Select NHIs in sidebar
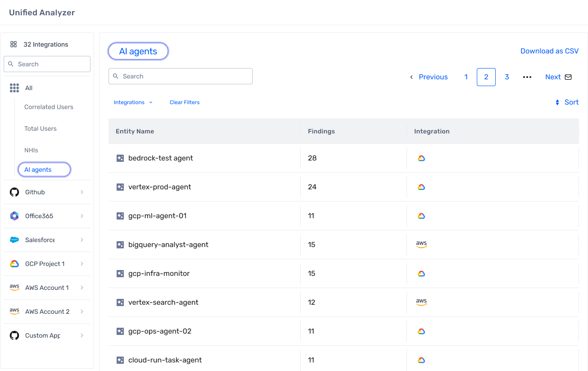This screenshot has width=588, height=371. pos(31,150)
